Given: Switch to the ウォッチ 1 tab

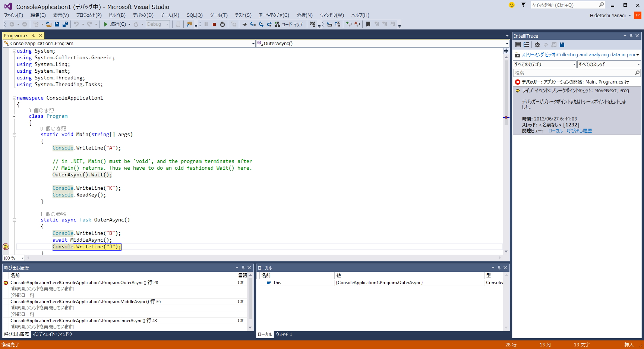Looking at the screenshot, I should tap(284, 334).
